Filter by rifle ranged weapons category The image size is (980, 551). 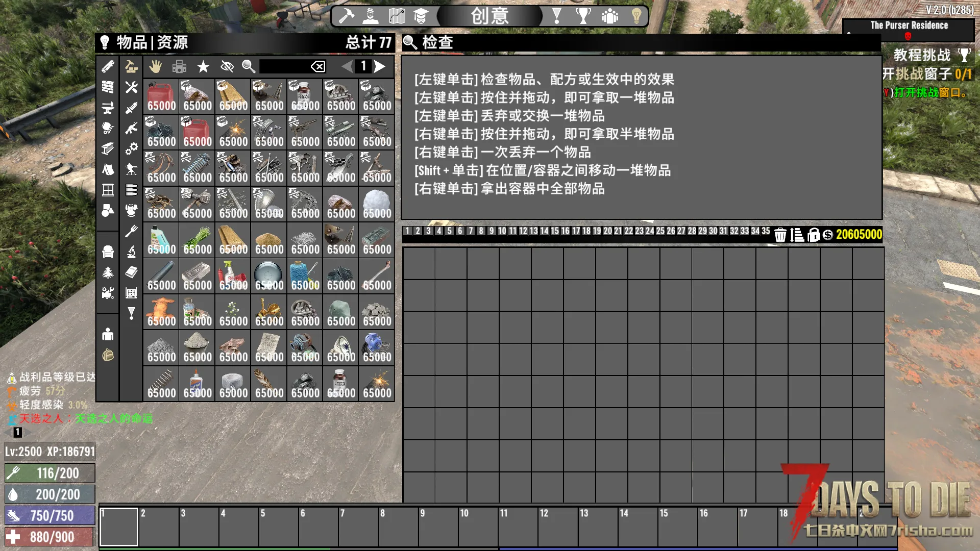click(131, 128)
